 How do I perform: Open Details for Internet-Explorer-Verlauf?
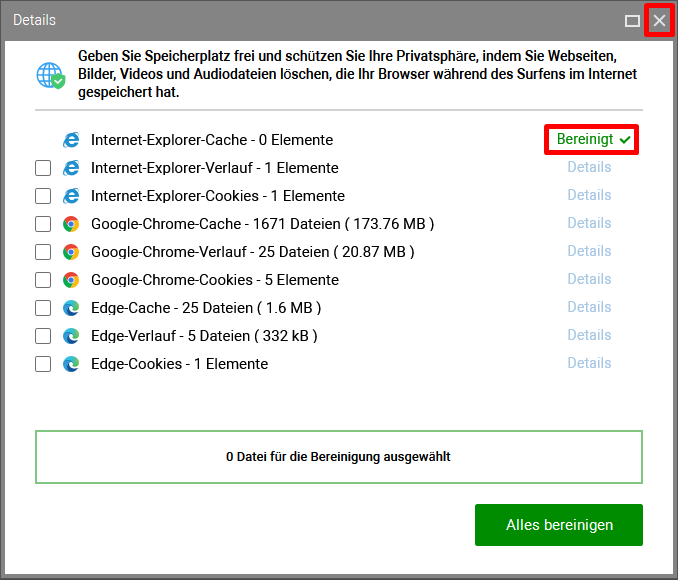pyautogui.click(x=589, y=167)
